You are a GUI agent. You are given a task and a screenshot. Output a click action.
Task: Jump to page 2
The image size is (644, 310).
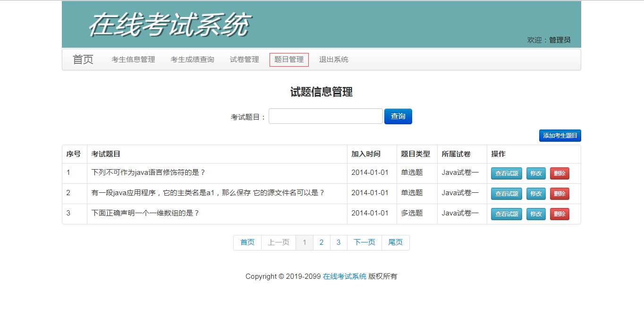pyautogui.click(x=322, y=242)
